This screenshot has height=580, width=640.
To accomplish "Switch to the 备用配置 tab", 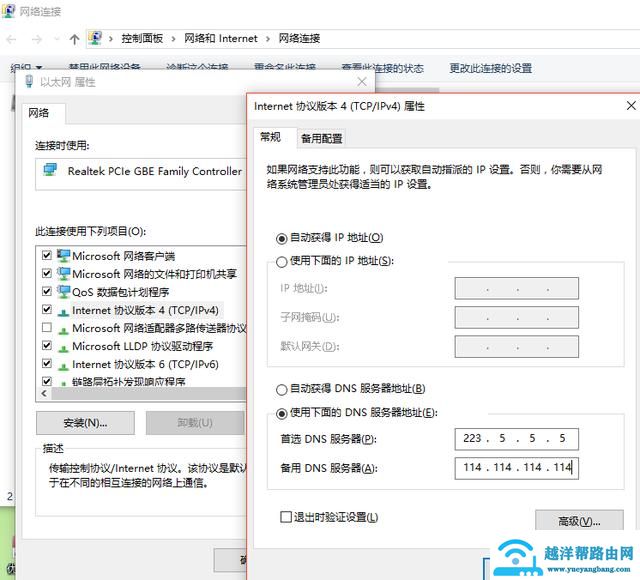I will coord(321,139).
